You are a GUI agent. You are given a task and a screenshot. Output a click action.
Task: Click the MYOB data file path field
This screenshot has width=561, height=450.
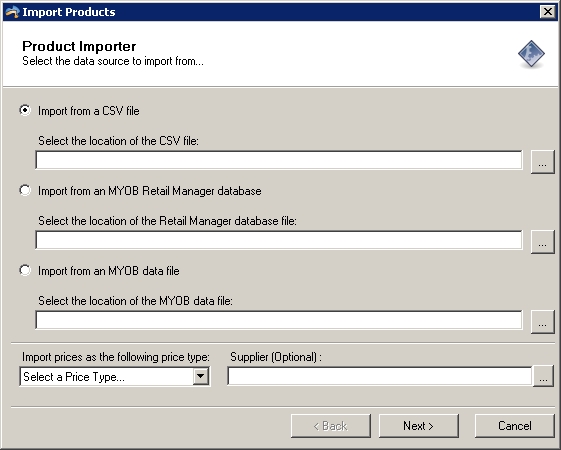click(279, 321)
